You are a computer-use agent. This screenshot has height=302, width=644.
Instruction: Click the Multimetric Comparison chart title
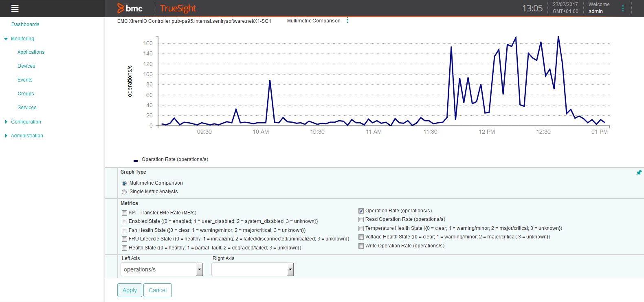pyautogui.click(x=314, y=21)
